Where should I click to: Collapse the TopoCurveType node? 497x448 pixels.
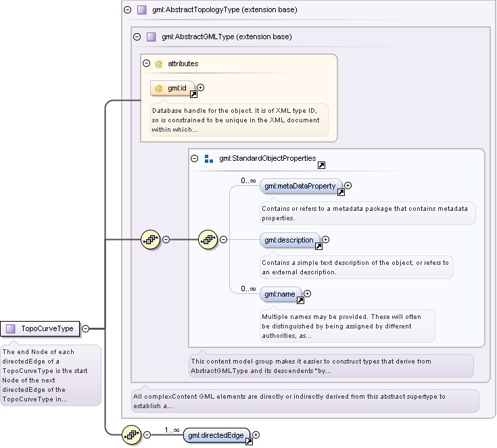point(86,329)
